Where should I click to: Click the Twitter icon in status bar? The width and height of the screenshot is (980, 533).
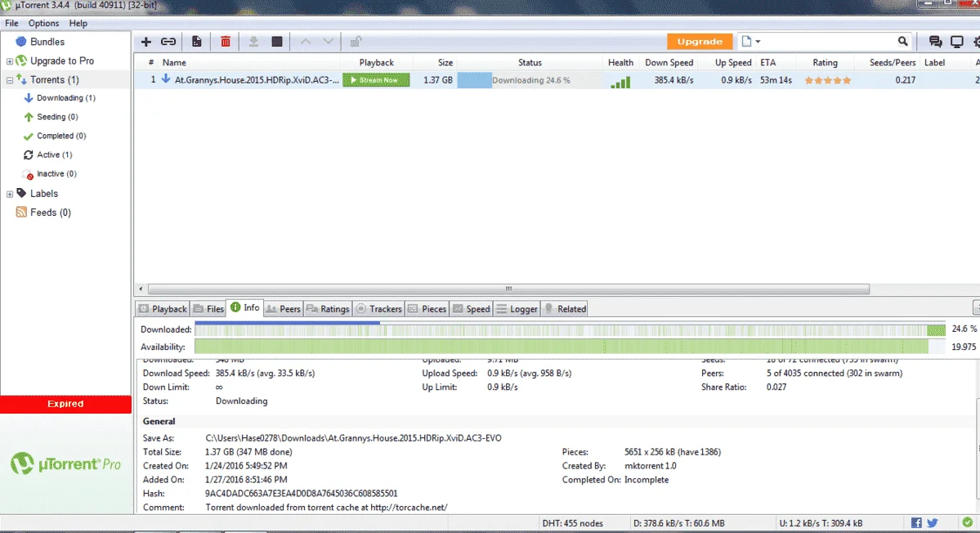pyautogui.click(x=932, y=523)
